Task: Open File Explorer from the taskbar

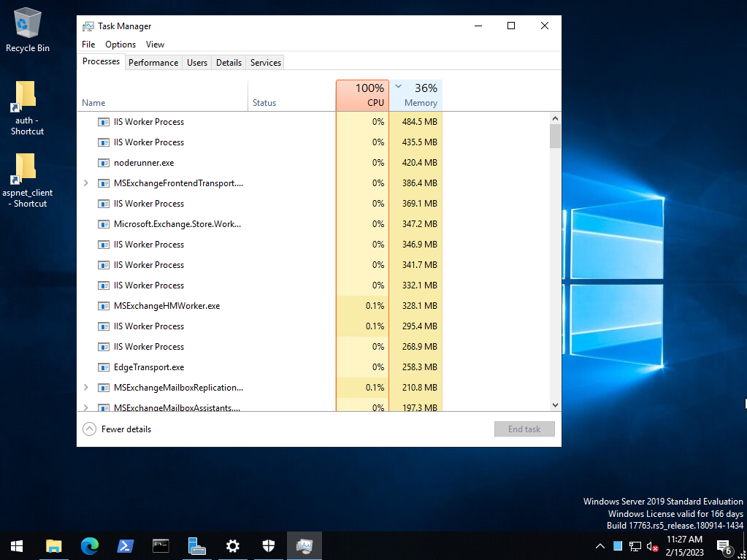Action: pos(53,545)
